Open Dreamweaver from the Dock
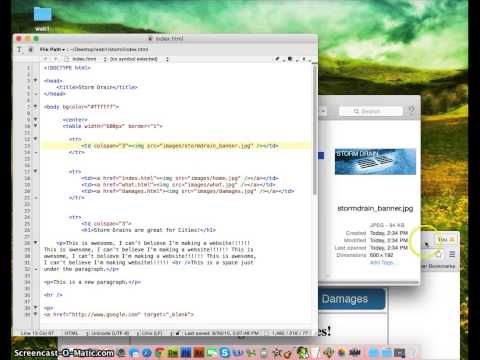 tap(173, 352)
